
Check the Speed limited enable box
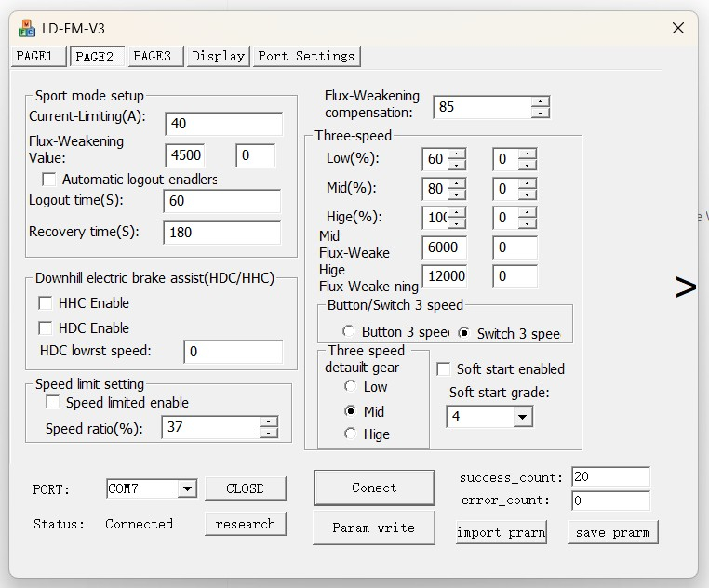click(x=53, y=403)
